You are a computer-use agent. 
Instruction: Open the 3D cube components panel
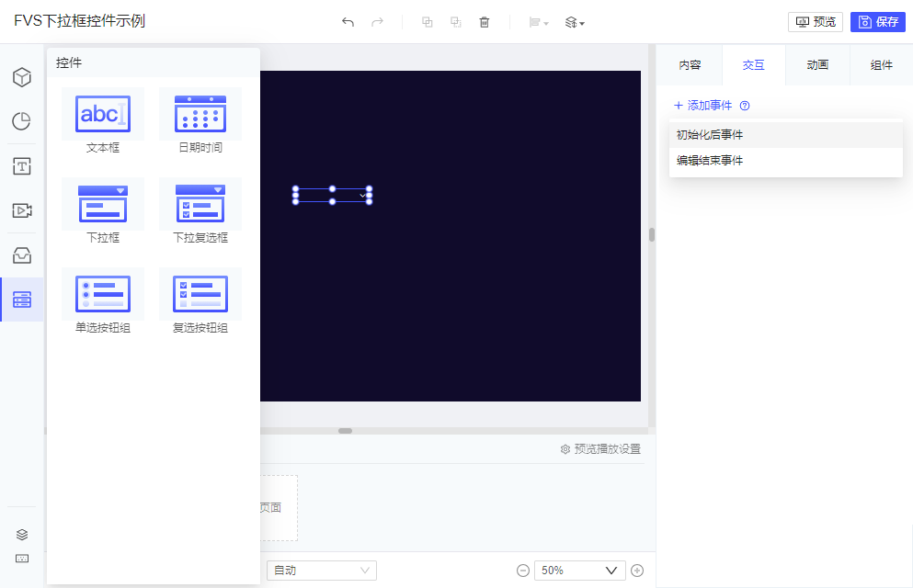pos(21,77)
